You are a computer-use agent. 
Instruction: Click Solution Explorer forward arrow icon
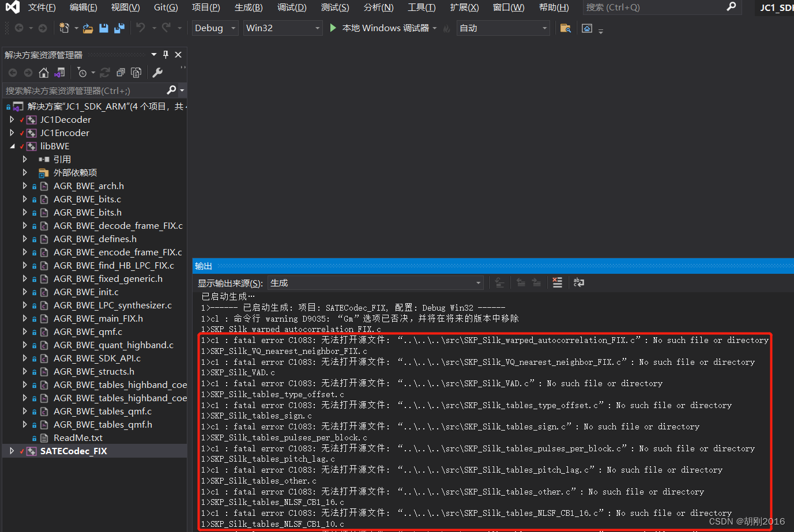coord(28,73)
